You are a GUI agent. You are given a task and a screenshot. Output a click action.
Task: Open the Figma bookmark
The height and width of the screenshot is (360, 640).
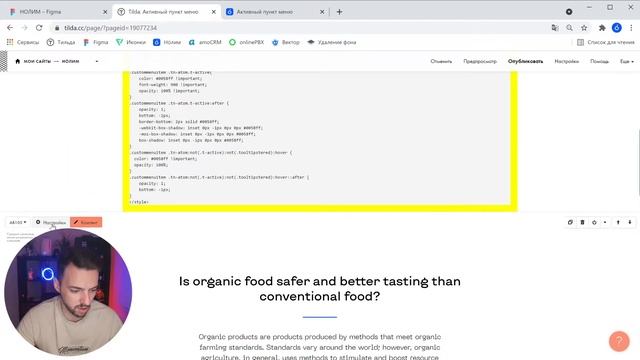tap(96, 42)
